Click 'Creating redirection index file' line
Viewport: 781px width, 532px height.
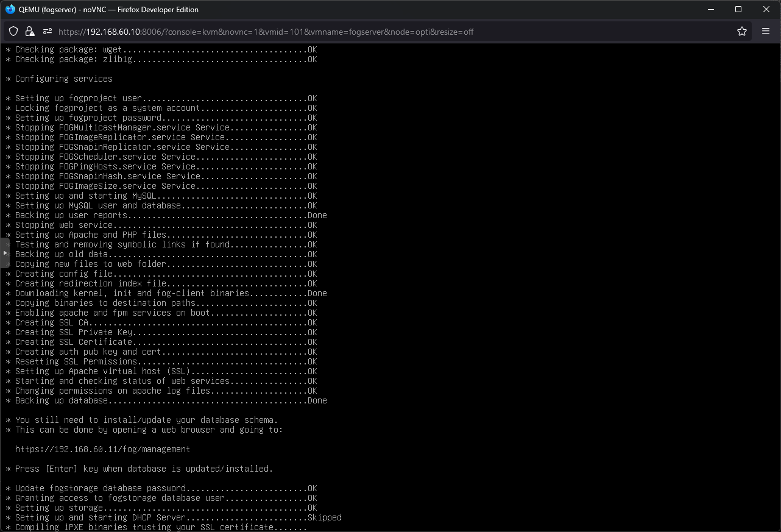pos(161,283)
